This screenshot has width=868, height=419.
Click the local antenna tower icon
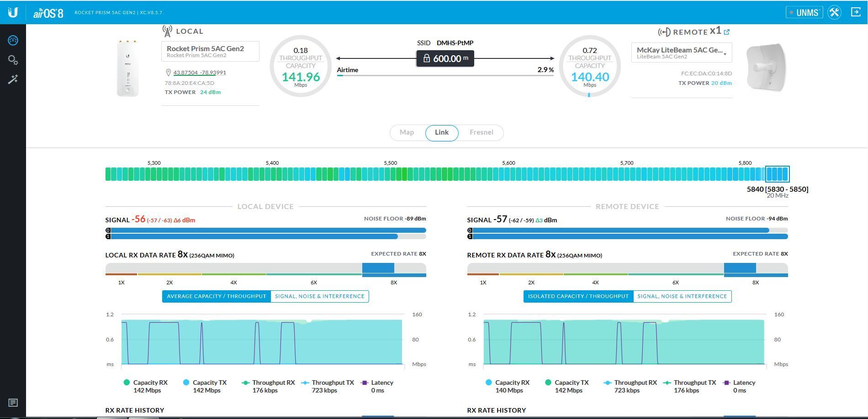167,31
